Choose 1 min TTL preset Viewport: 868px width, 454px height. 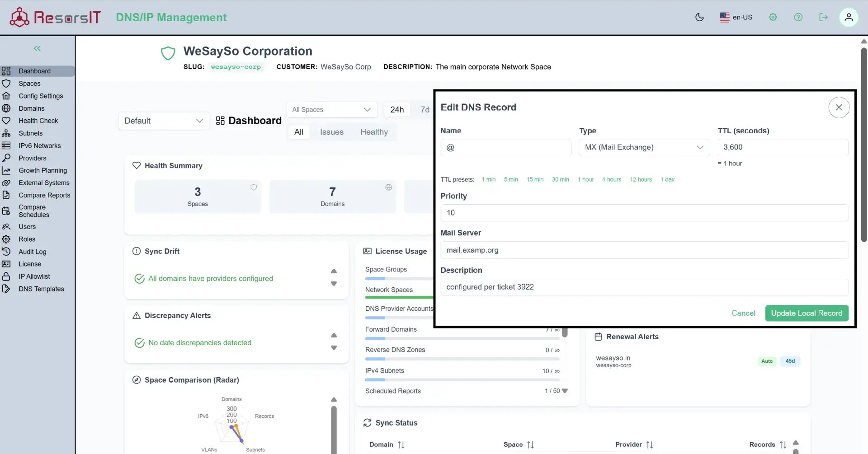(489, 179)
